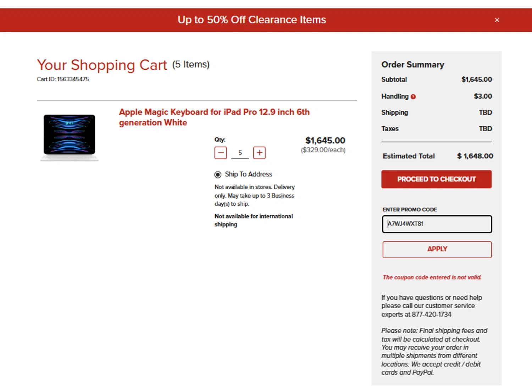Click the customer service phone number
Screen dimensions: 532x392
click(x=431, y=315)
